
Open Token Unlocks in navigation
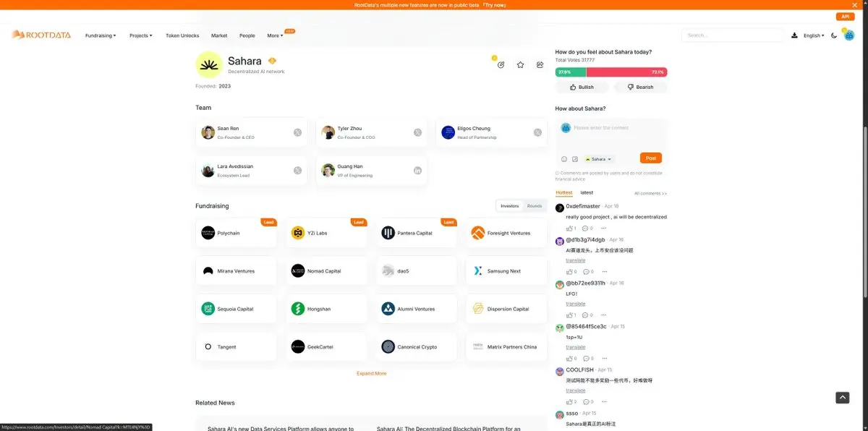pyautogui.click(x=182, y=35)
